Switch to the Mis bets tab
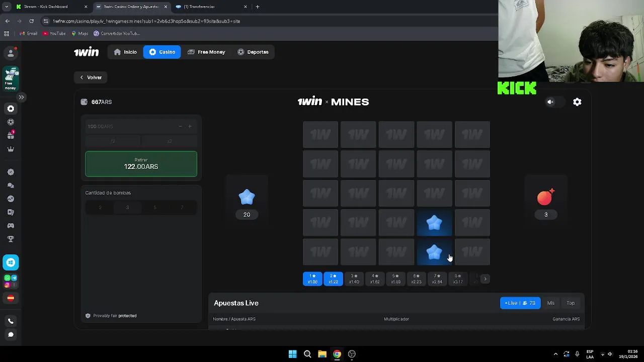Screen dimensions: 644x362 tap(551, 303)
